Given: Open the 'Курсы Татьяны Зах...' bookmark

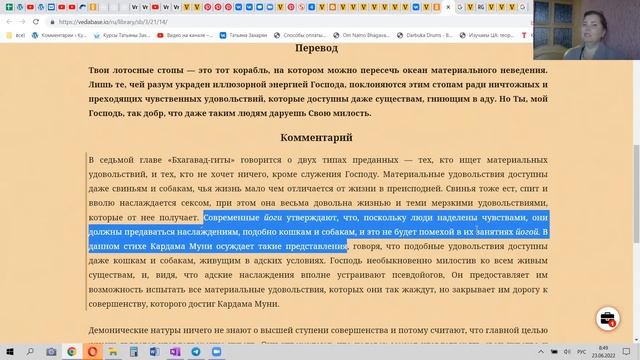Looking at the screenshot, I should [122, 36].
